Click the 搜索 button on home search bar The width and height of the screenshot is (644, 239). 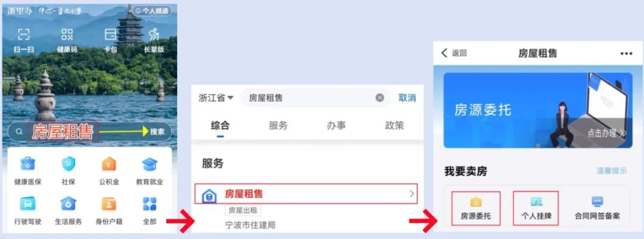pos(157,131)
